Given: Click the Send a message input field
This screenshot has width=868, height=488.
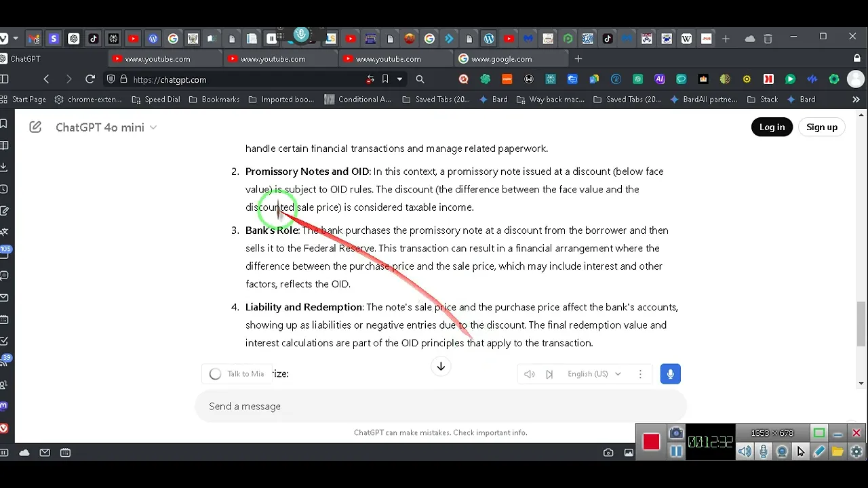Looking at the screenshot, I should click(x=441, y=406).
